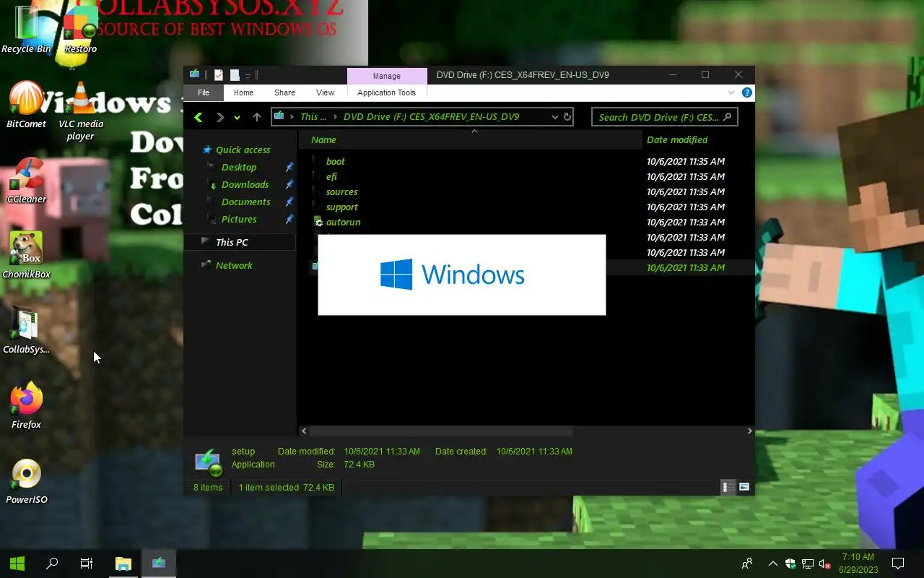Launch the Restoro desktop shortcut
The height and width of the screenshot is (578, 924).
click(80, 30)
